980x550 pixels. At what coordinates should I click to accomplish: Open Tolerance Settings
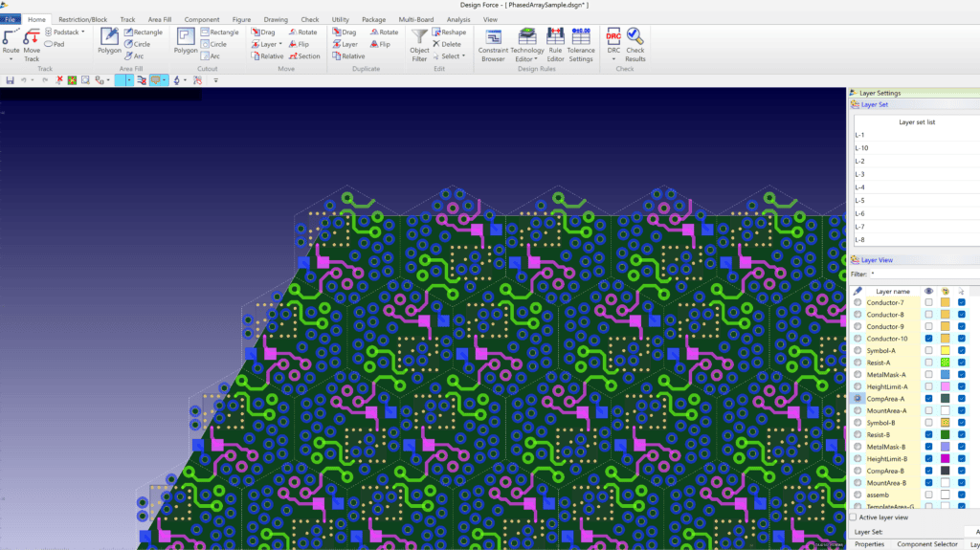tap(581, 45)
